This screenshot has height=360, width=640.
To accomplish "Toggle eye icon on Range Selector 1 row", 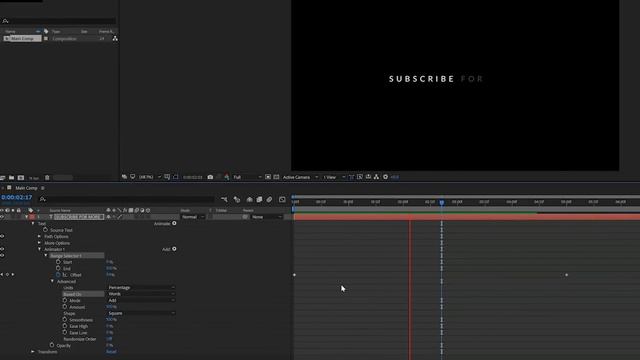I will pyautogui.click(x=2, y=256).
